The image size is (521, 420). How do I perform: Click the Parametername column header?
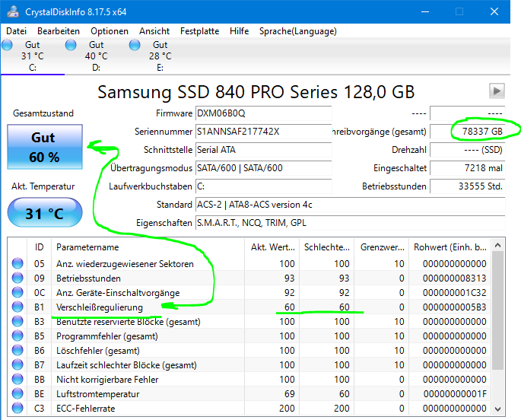(x=148, y=247)
